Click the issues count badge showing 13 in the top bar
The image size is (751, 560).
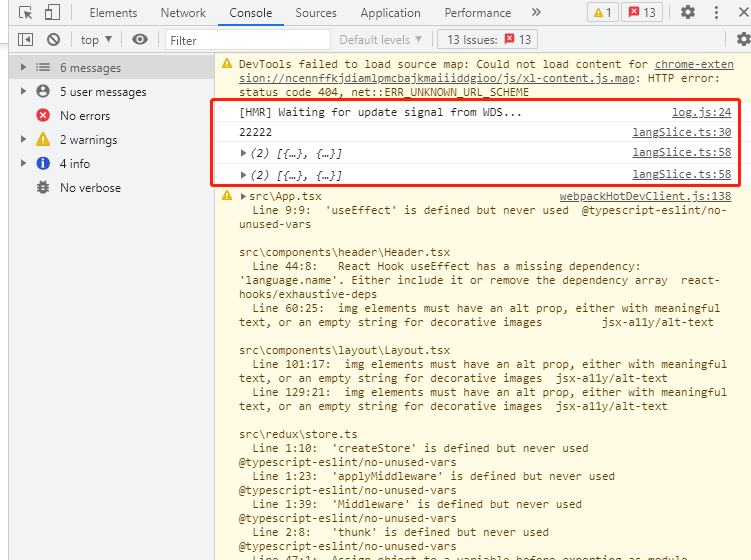[642, 12]
